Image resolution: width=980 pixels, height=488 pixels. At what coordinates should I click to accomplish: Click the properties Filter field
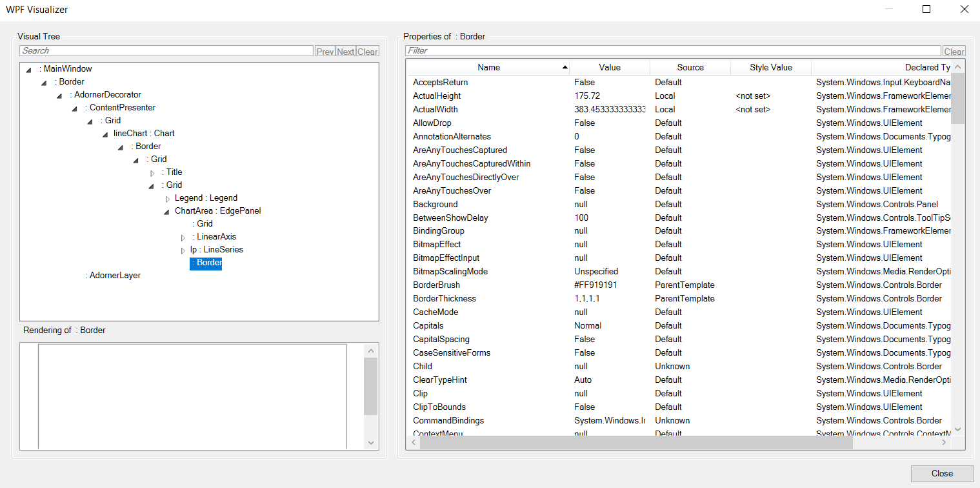673,50
